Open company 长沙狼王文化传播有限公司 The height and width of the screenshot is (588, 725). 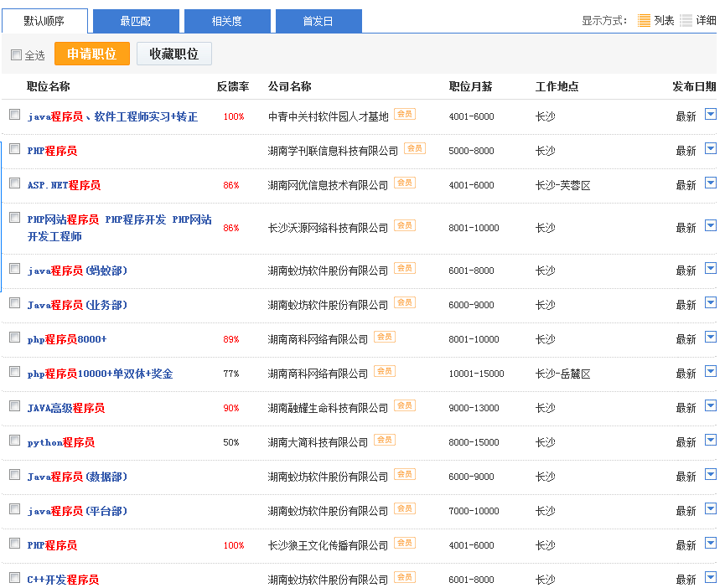click(328, 545)
